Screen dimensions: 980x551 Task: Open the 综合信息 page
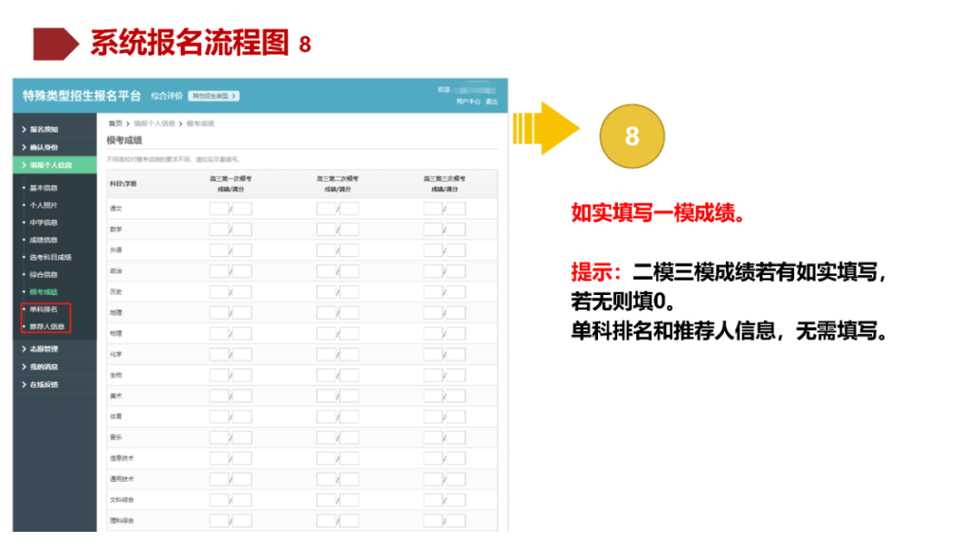click(x=45, y=273)
